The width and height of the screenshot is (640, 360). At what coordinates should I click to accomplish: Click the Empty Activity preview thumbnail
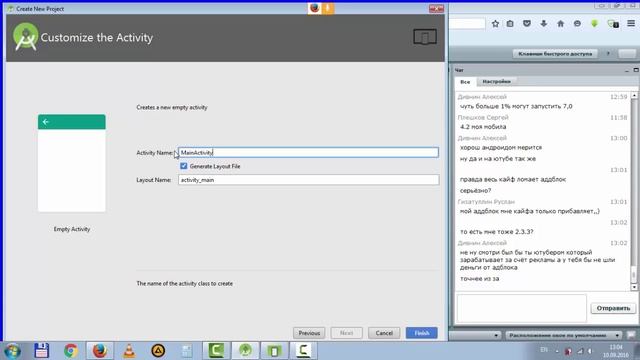72,163
